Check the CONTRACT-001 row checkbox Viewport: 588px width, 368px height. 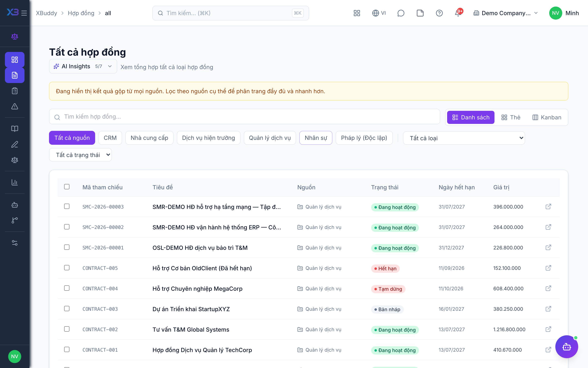(67, 350)
